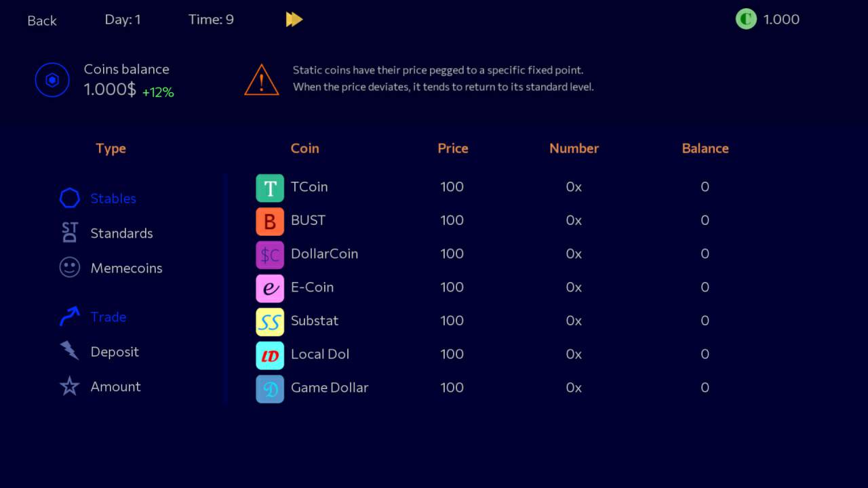Click the Game Dollar coin name
Screen dimensions: 868x488
click(x=330, y=388)
